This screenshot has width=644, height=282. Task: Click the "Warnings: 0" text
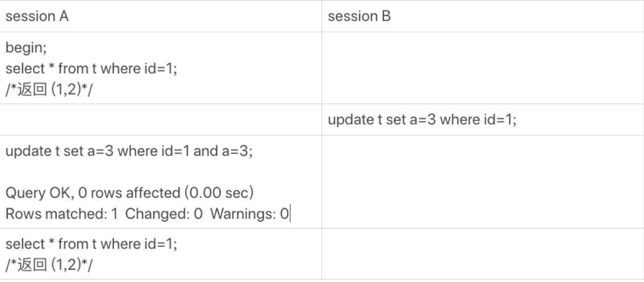point(250,214)
